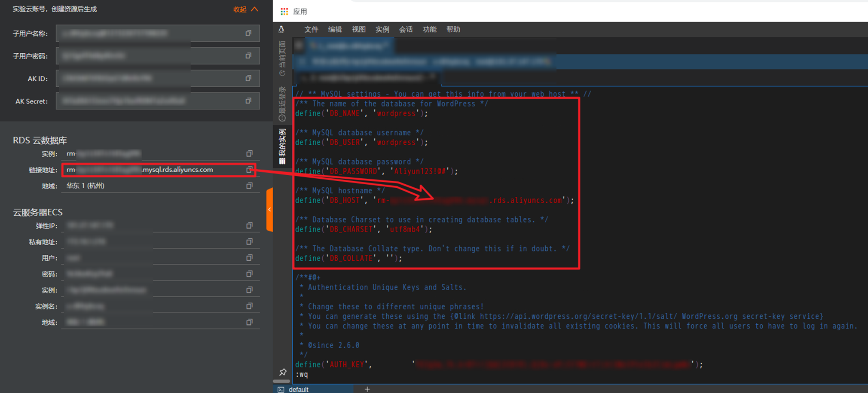This screenshot has height=393, width=868.
Task: Add a new terminal tab with plus
Action: [x=367, y=389]
